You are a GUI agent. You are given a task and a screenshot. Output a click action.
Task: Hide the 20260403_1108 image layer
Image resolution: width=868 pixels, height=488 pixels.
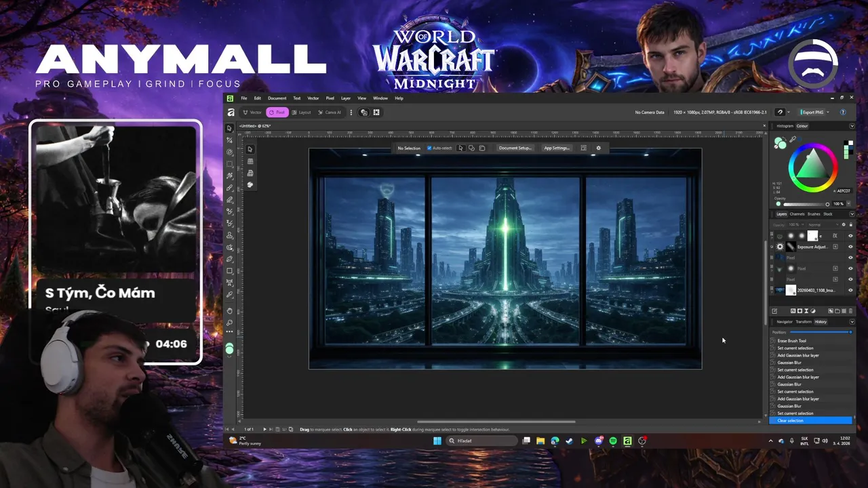pyautogui.click(x=850, y=290)
